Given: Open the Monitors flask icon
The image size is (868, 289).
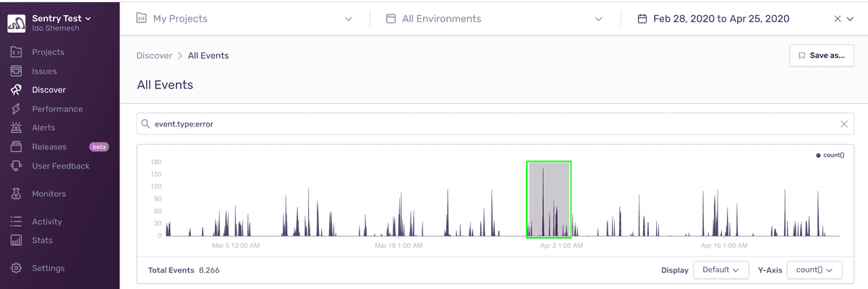Looking at the screenshot, I should [x=16, y=194].
